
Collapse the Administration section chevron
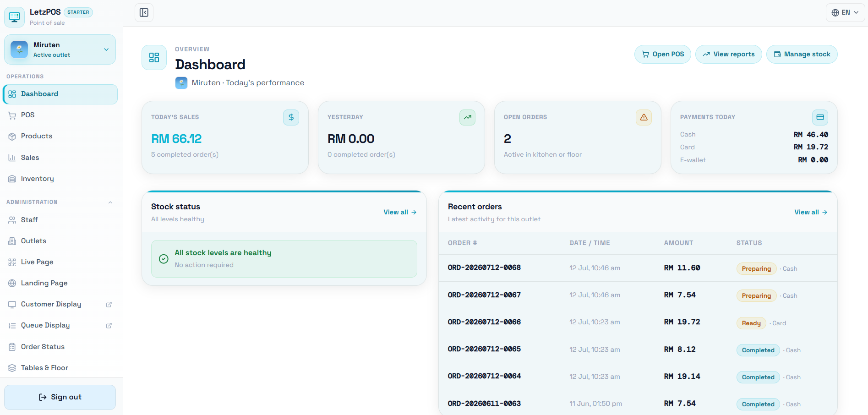coord(110,202)
